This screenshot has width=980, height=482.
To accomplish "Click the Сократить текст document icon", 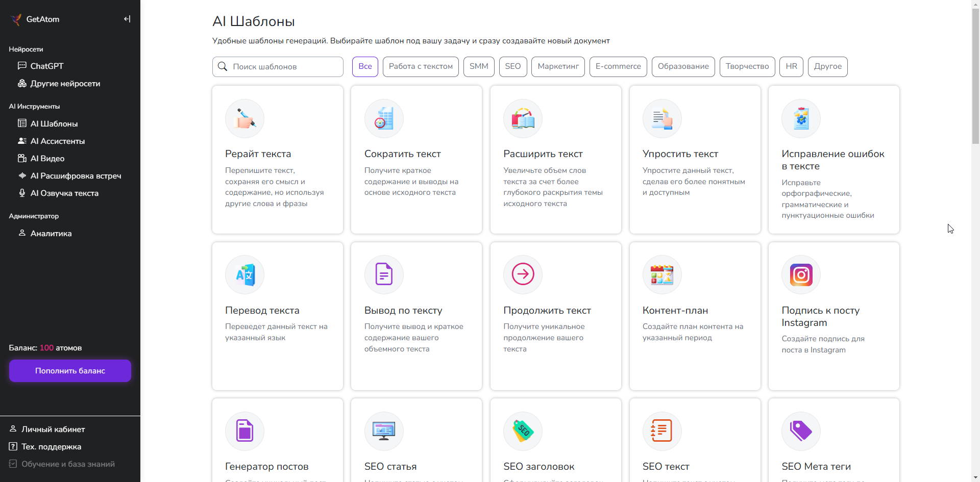I will coord(384,118).
